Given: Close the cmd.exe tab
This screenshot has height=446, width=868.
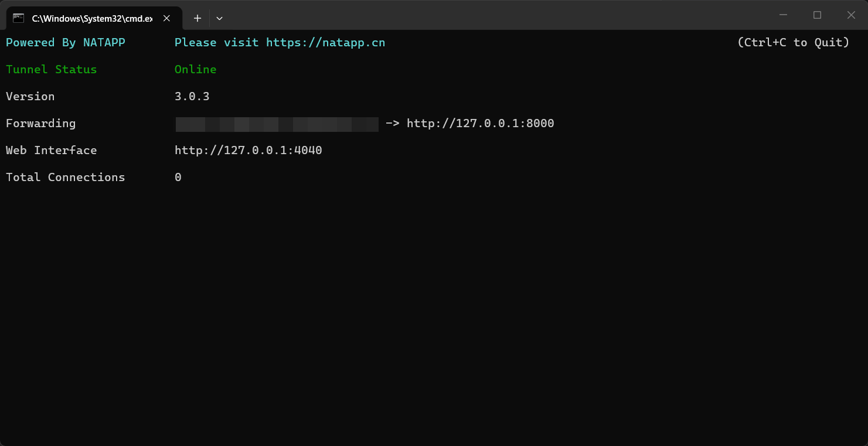Looking at the screenshot, I should click(x=166, y=18).
